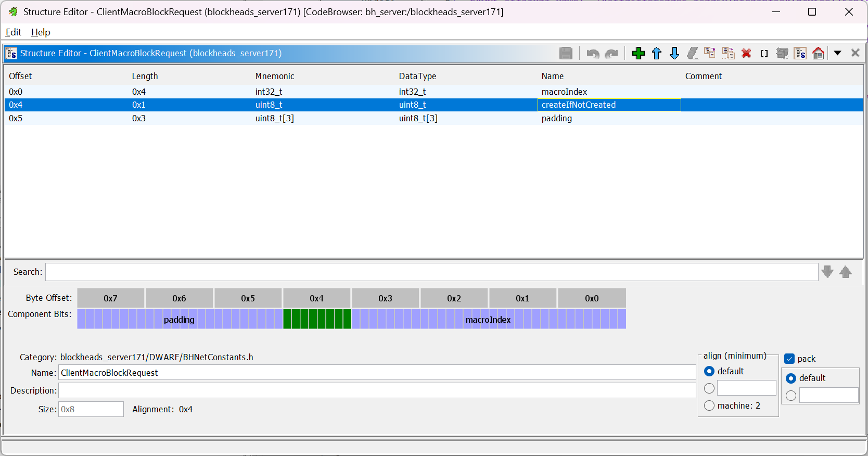Minimize the Structure Editor window
The height and width of the screenshot is (456, 868).
tap(776, 11)
